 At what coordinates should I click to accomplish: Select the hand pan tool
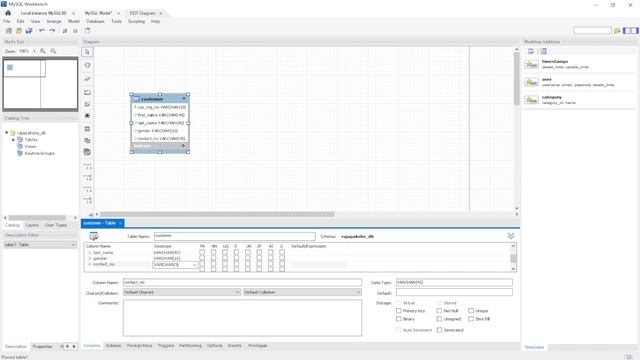point(87,65)
